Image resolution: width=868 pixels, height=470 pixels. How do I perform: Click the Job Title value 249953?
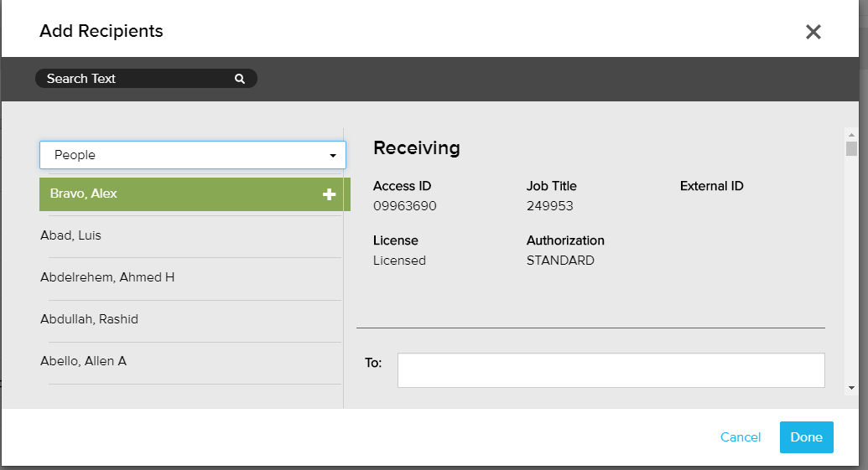pyautogui.click(x=549, y=206)
